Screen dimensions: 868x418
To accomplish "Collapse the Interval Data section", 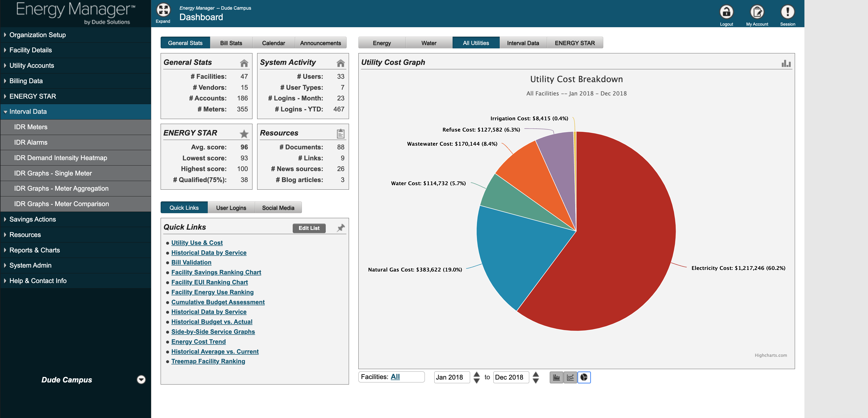I will [28, 111].
